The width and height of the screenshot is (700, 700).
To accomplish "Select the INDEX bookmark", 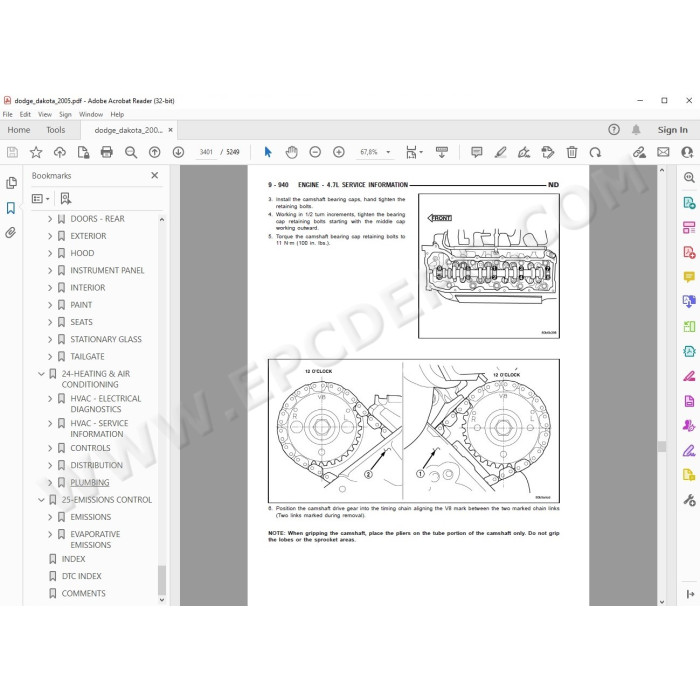I will [x=73, y=559].
